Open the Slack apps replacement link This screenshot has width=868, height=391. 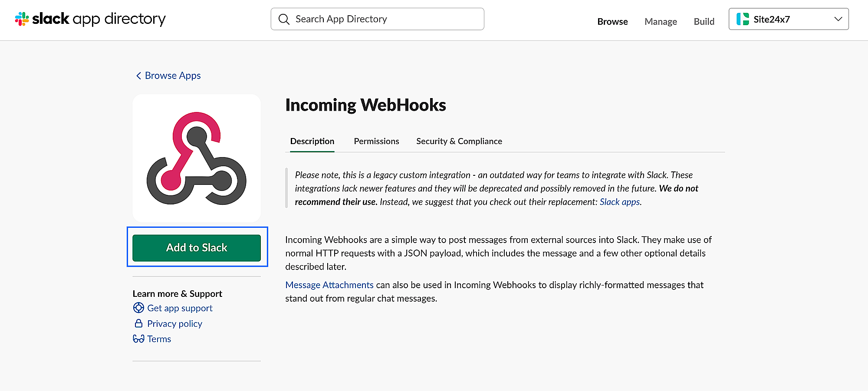coord(620,201)
